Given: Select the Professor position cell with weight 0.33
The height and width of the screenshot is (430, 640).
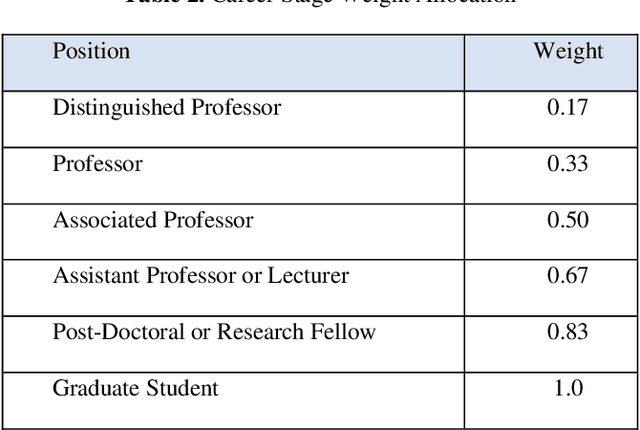Looking at the screenshot, I should 97,164.
